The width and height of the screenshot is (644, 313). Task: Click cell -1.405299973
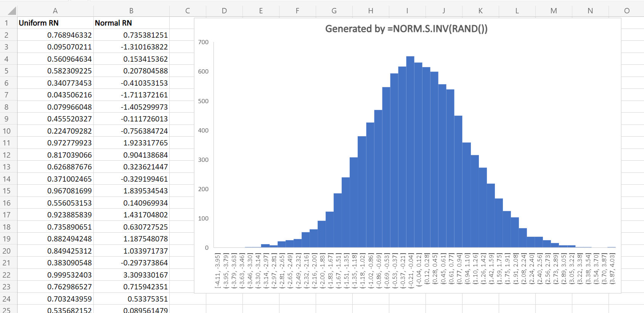pos(131,107)
